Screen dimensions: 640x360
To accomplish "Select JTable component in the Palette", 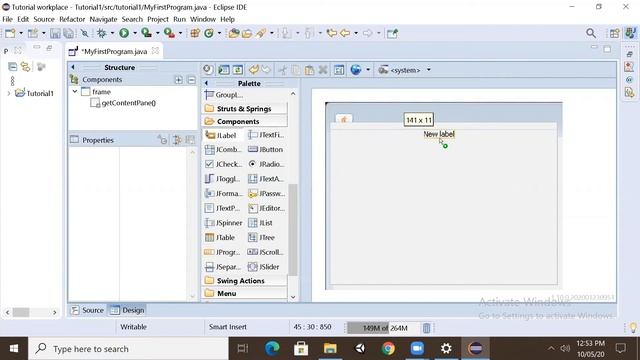I will click(220, 238).
